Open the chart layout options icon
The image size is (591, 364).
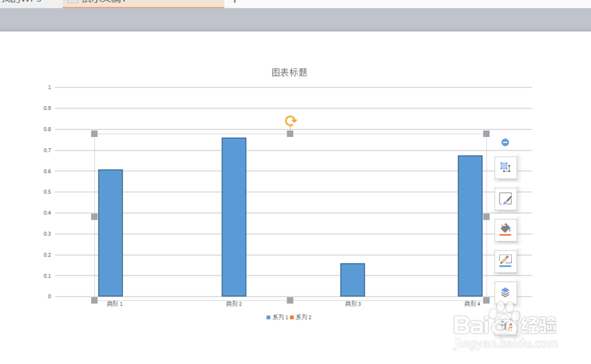pos(505,168)
